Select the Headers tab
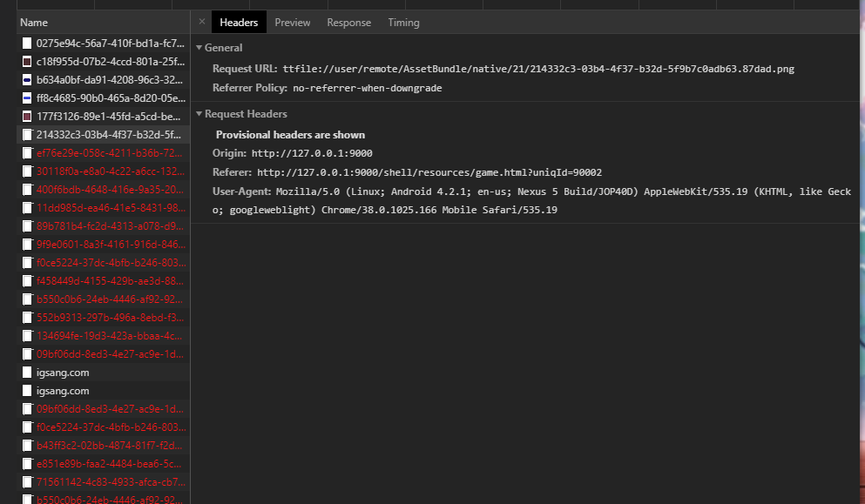Screen dimensions: 865x504 pos(239,23)
